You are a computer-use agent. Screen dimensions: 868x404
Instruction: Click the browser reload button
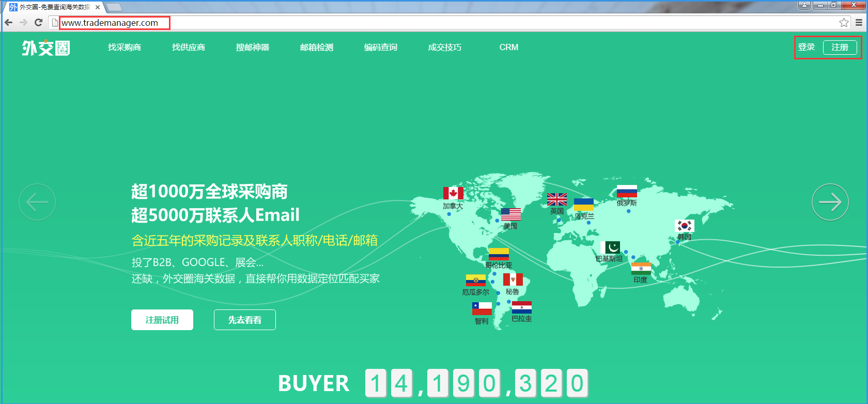(x=38, y=22)
